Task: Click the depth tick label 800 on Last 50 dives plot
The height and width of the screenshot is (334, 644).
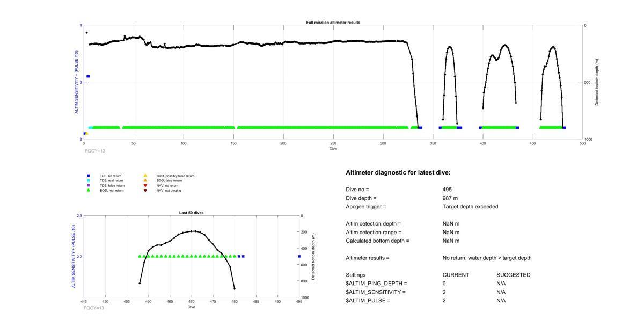Action: point(305,281)
